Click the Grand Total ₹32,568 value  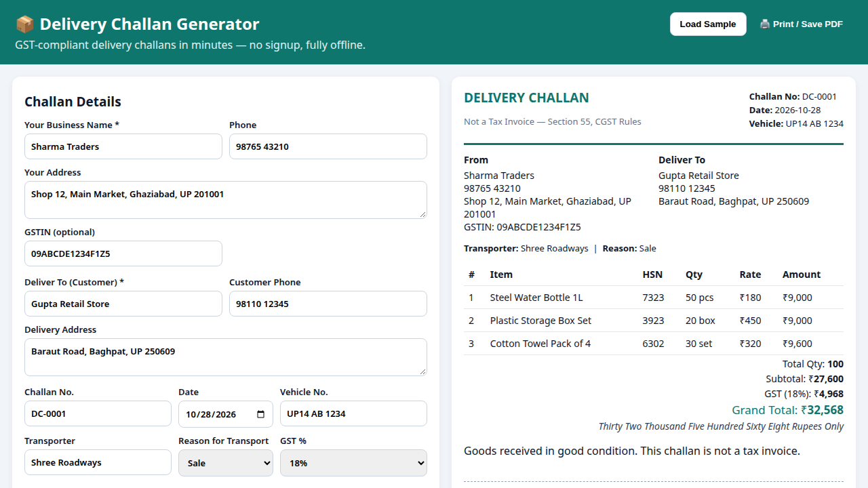[787, 410]
